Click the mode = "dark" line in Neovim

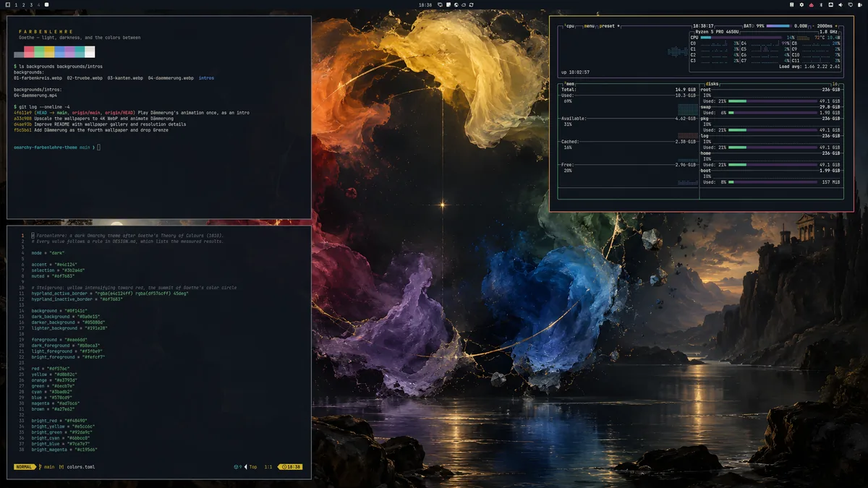pos(48,253)
